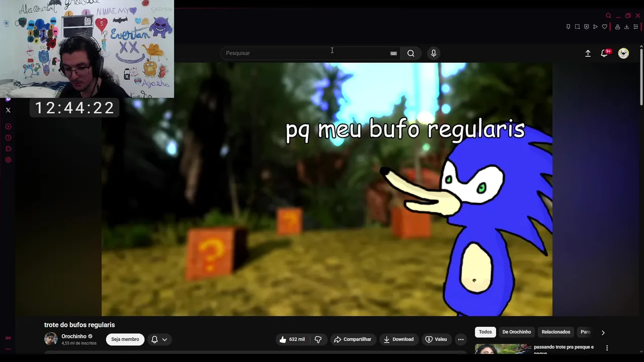Viewport: 644px width, 362px height.
Task: Open the ad blocker shield icon
Action: [x=586, y=27]
